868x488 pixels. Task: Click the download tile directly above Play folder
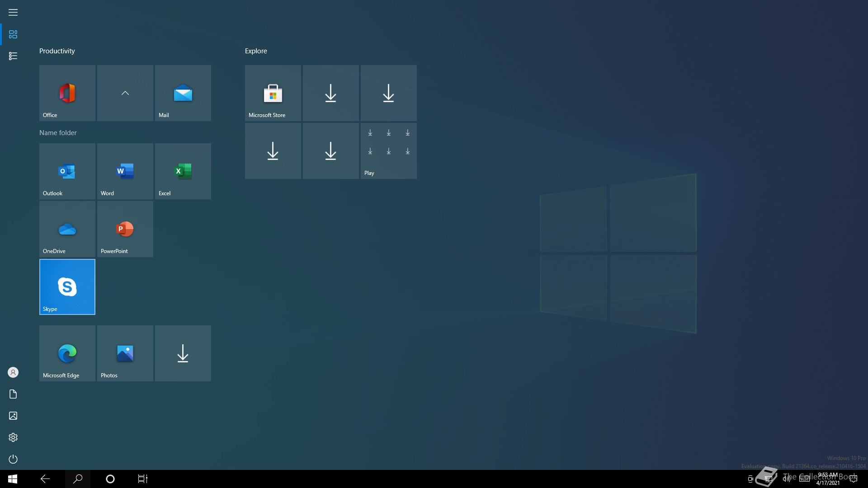tap(389, 93)
